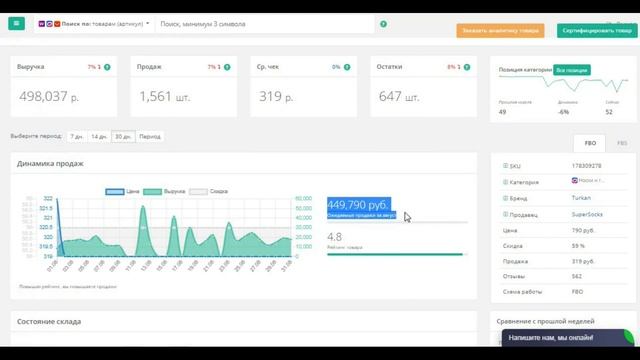The height and width of the screenshot is (360, 640).
Task: Click the search field 'Поиск, минимум 3 символа'
Action: [264, 24]
